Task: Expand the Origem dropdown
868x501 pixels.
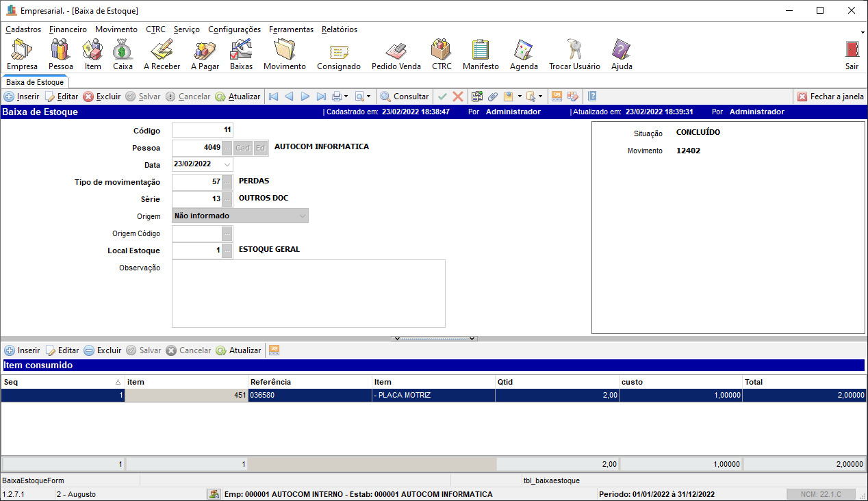Action: tap(302, 216)
